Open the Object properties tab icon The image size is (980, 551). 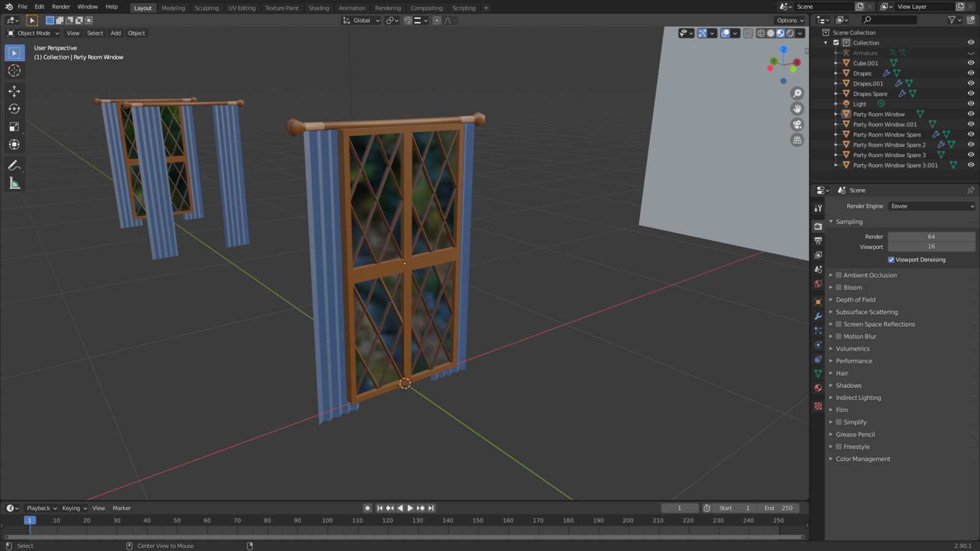tap(818, 302)
